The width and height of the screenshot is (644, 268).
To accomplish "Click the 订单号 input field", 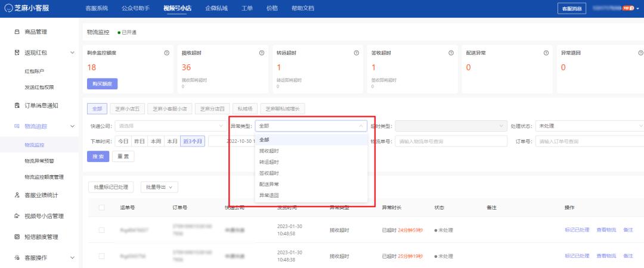I will [x=590, y=141].
